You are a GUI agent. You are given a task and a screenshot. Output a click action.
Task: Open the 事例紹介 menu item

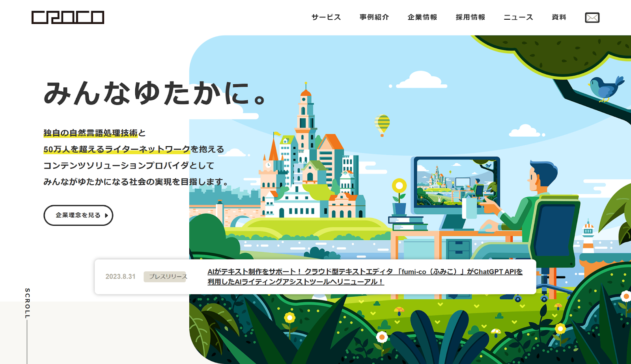374,17
